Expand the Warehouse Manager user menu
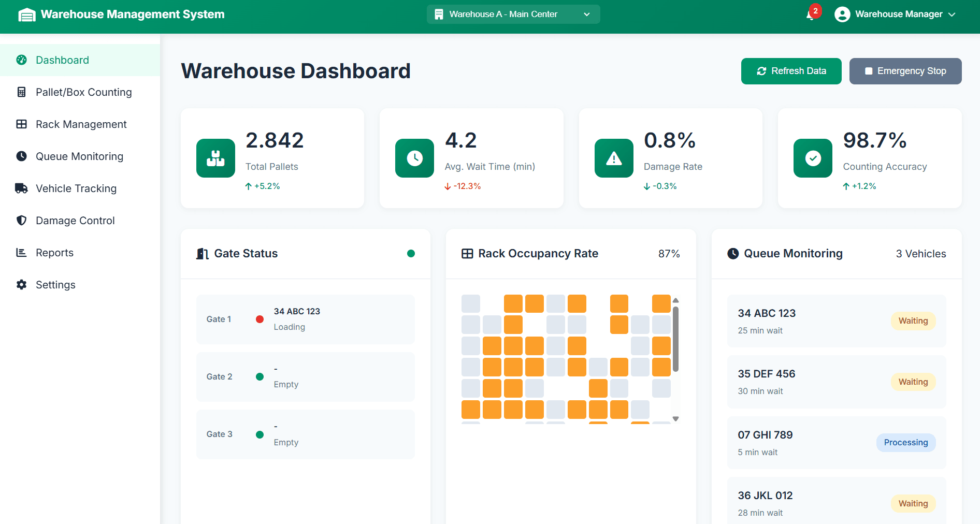The image size is (980, 524). 895,14
